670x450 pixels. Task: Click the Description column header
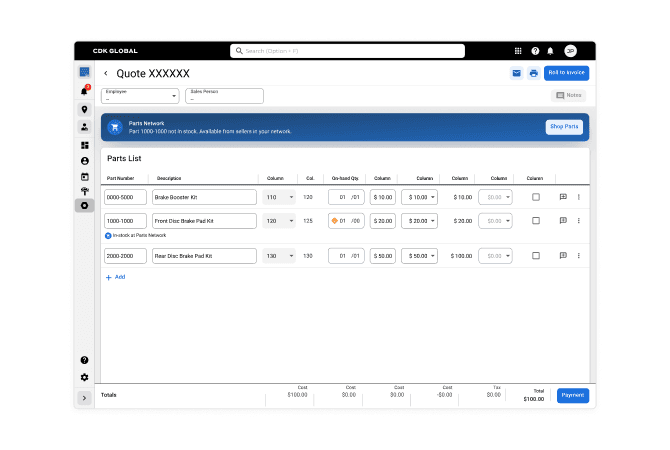click(x=169, y=178)
